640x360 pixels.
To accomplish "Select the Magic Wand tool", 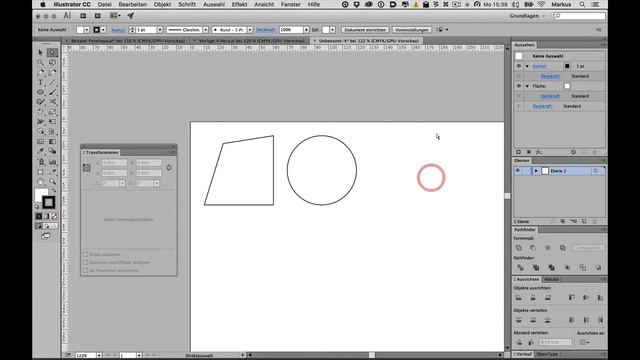I will click(40, 62).
